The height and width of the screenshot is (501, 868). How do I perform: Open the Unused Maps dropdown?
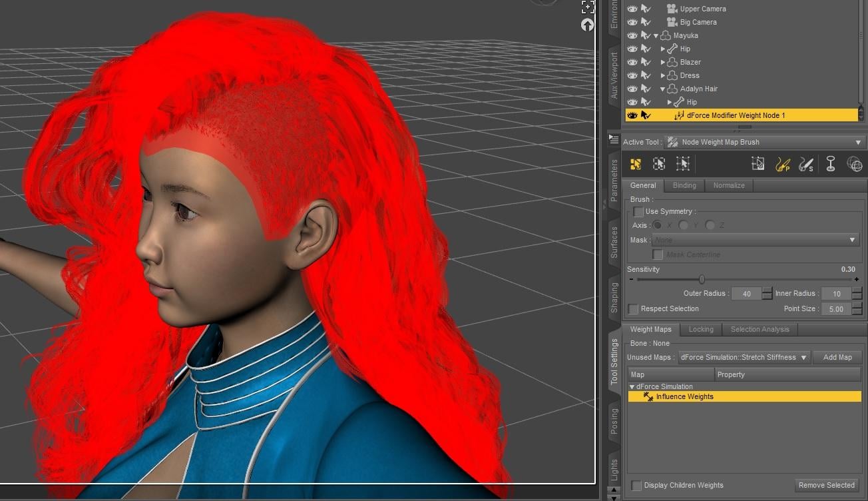tap(744, 358)
